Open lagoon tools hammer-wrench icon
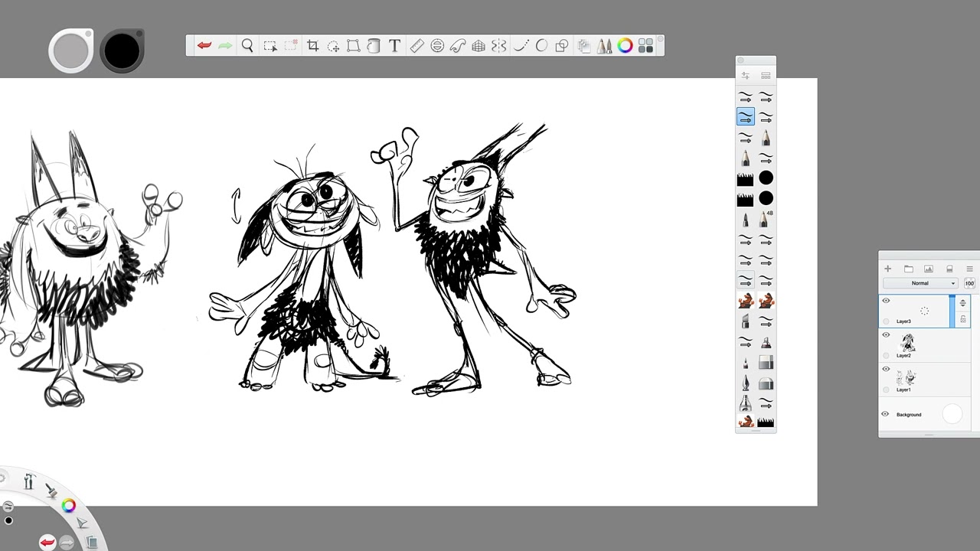 pos(29,481)
